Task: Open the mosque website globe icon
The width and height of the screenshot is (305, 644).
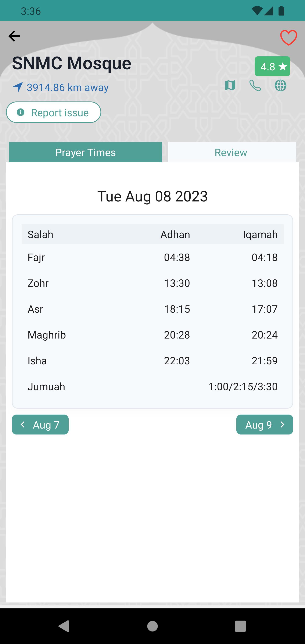Action: point(280,86)
